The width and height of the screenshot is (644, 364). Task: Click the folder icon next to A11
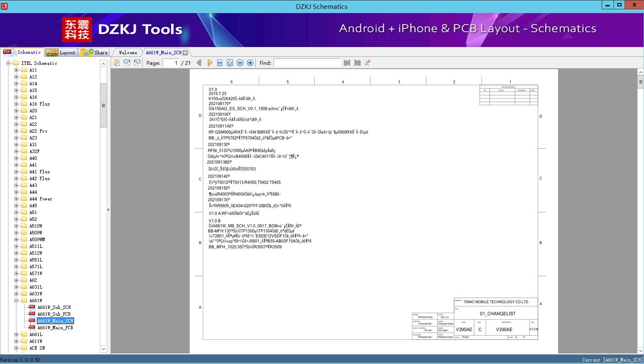24,70
